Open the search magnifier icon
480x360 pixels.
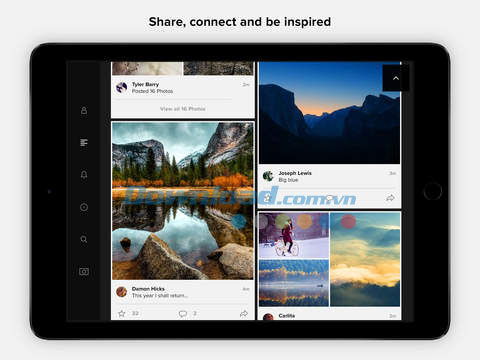(x=84, y=239)
